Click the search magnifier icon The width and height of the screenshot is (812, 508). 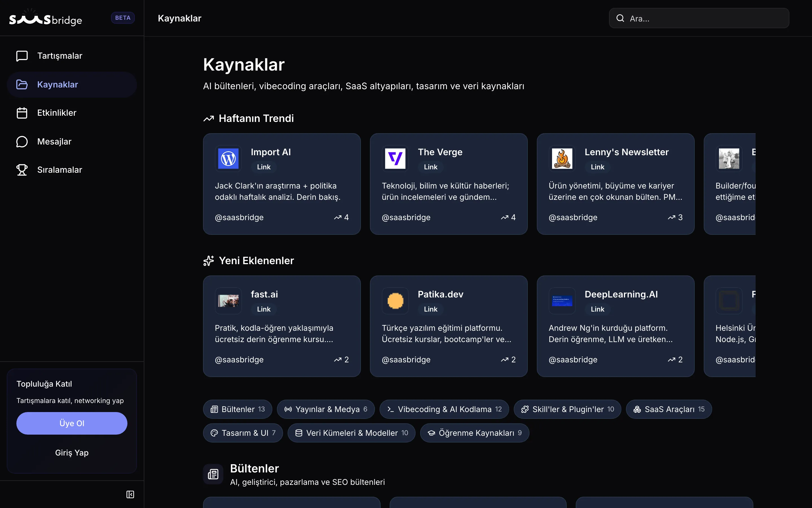coord(620,18)
